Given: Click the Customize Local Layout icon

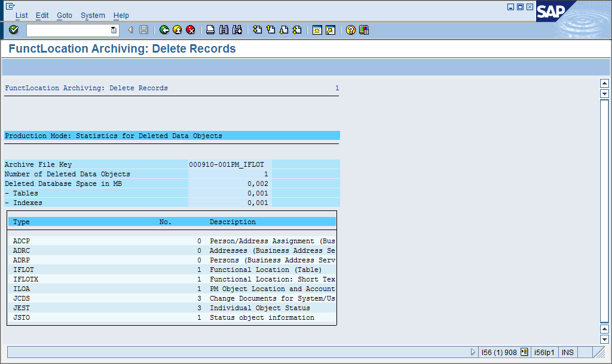Looking at the screenshot, I should (x=364, y=30).
